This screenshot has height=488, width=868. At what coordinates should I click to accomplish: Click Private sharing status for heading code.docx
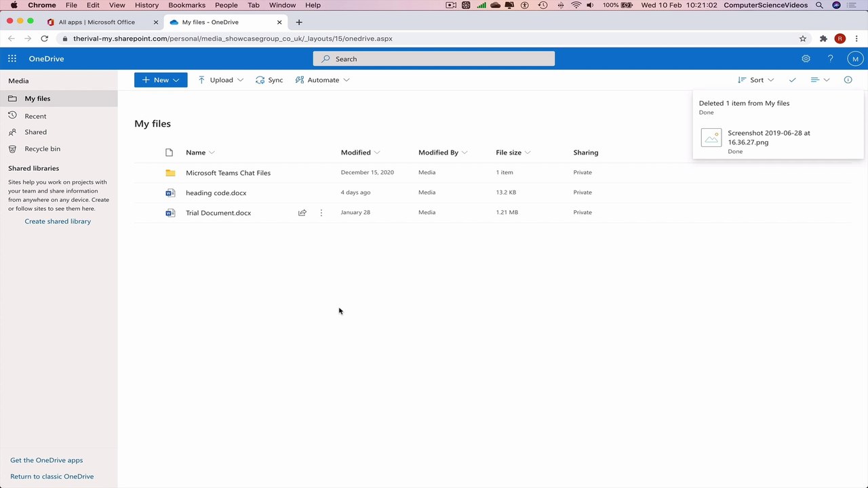(x=583, y=192)
